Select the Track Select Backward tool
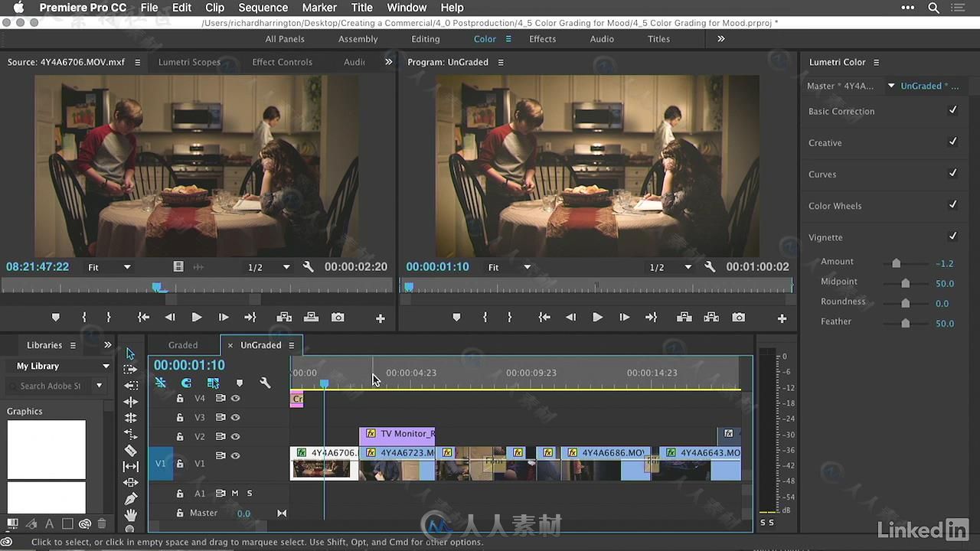 tap(130, 386)
